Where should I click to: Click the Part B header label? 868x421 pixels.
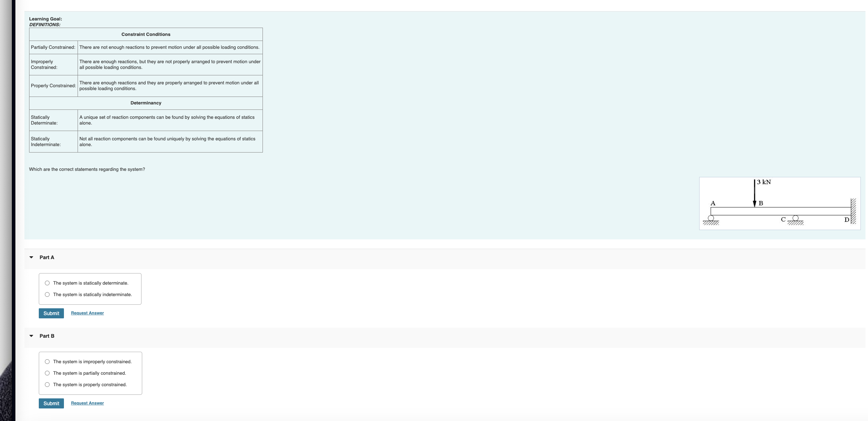[47, 336]
